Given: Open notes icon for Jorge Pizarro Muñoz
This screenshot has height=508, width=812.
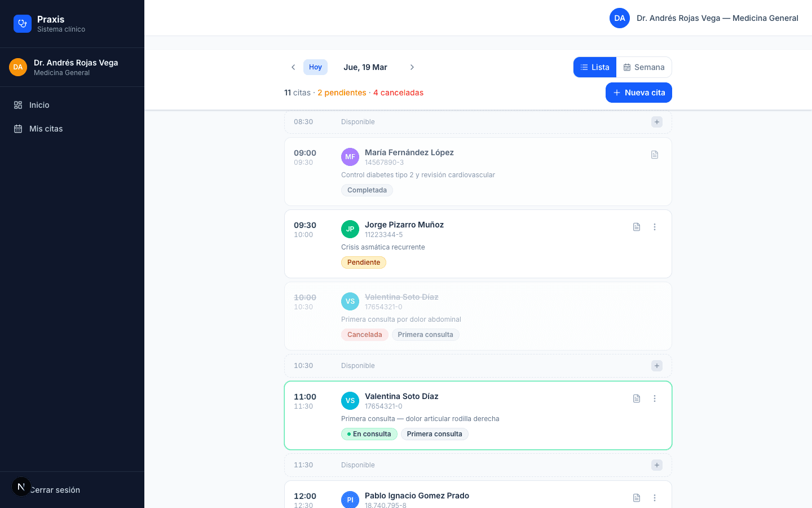Looking at the screenshot, I should coord(637,227).
